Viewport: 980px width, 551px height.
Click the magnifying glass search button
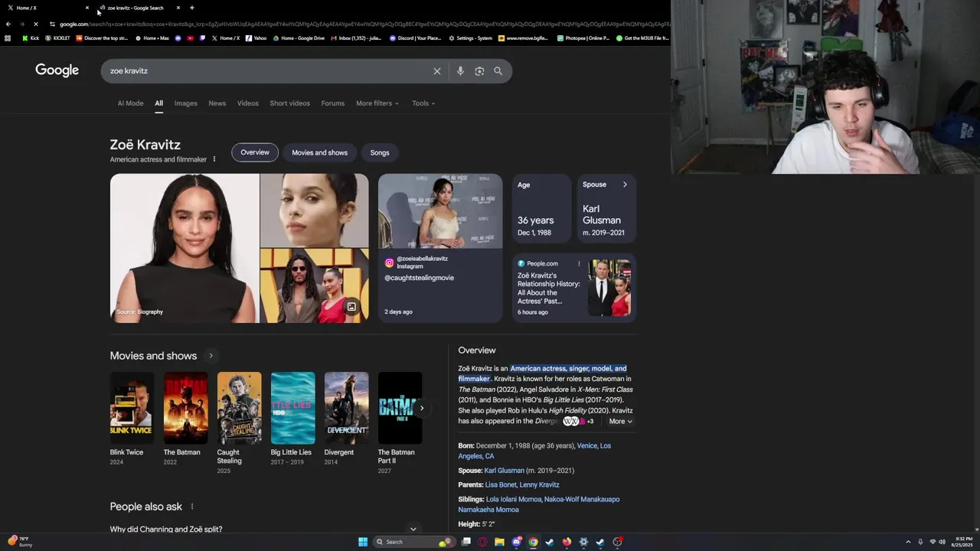pos(498,71)
